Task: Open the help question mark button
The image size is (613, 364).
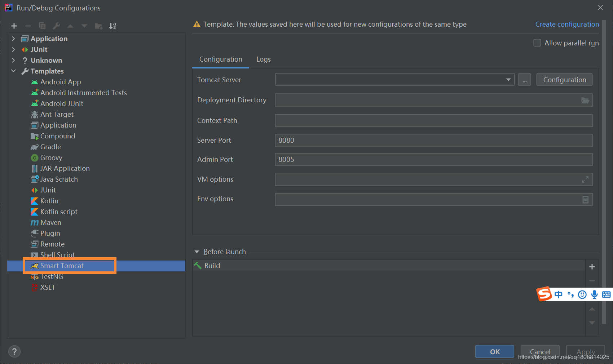Action: tap(14, 351)
